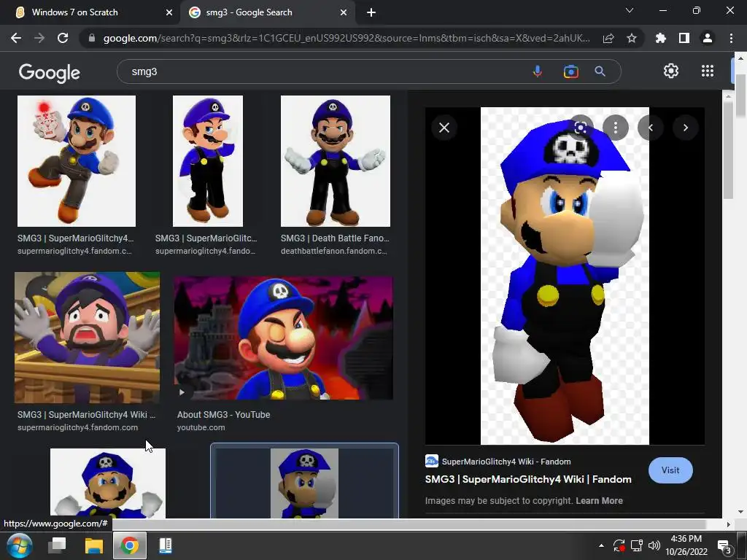This screenshot has width=747, height=560.
Task: Go to next image in preview
Action: (x=686, y=128)
